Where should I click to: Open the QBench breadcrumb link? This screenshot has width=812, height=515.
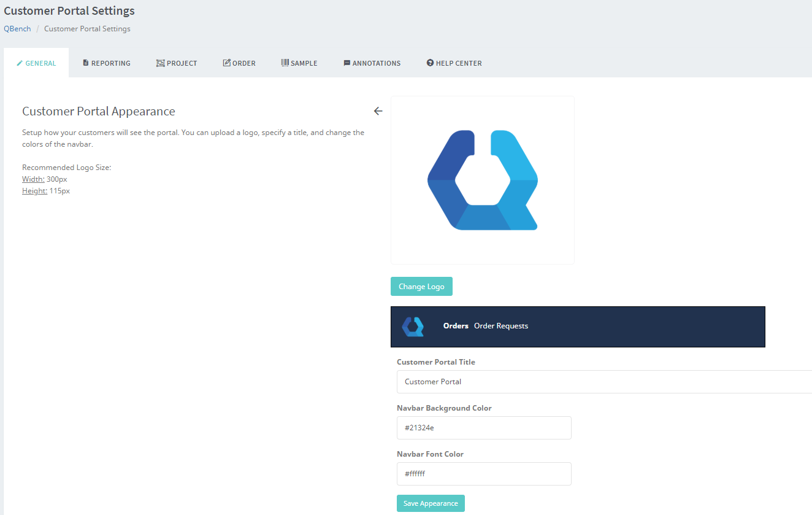click(17, 28)
